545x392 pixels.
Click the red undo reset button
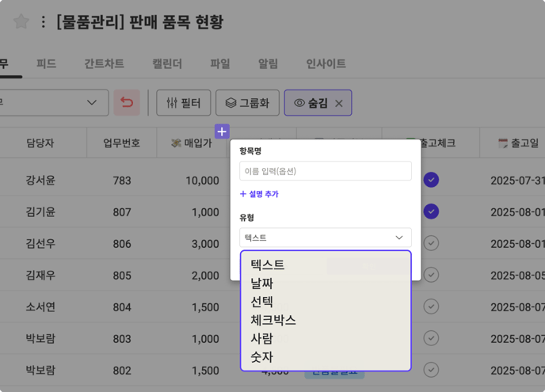pos(127,102)
